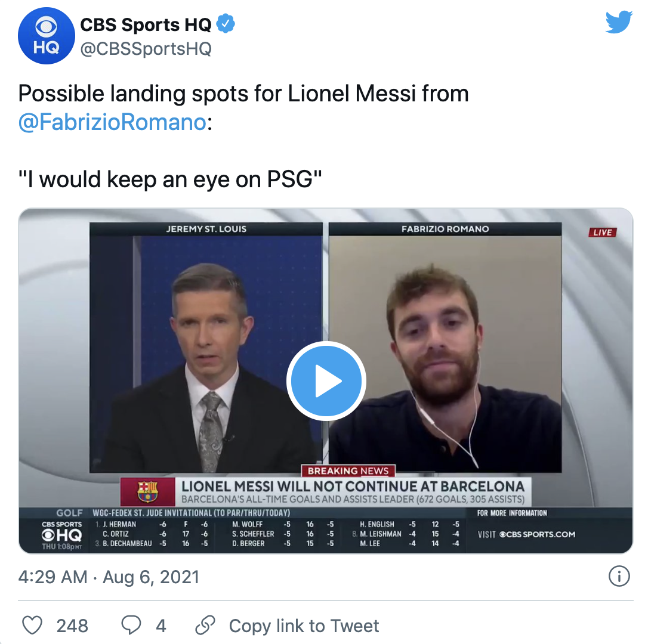The width and height of the screenshot is (648, 644).
Task: Open the @FabrizioRomano mention link
Action: [x=112, y=122]
